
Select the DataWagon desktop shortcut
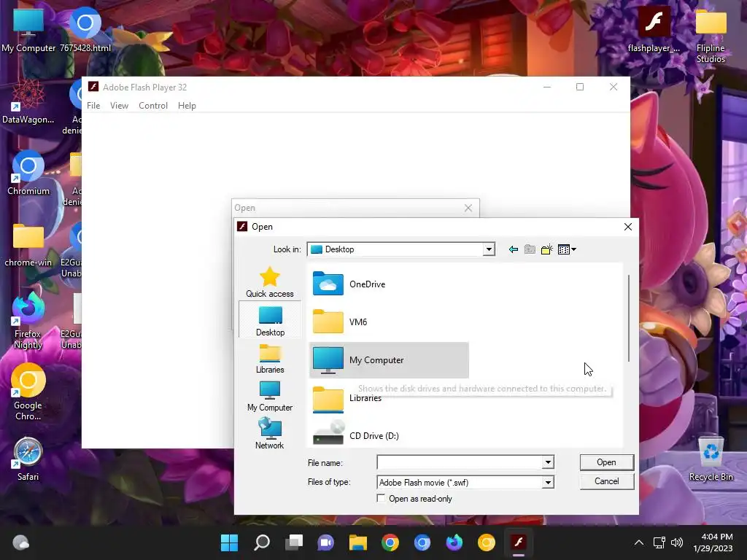[28, 102]
